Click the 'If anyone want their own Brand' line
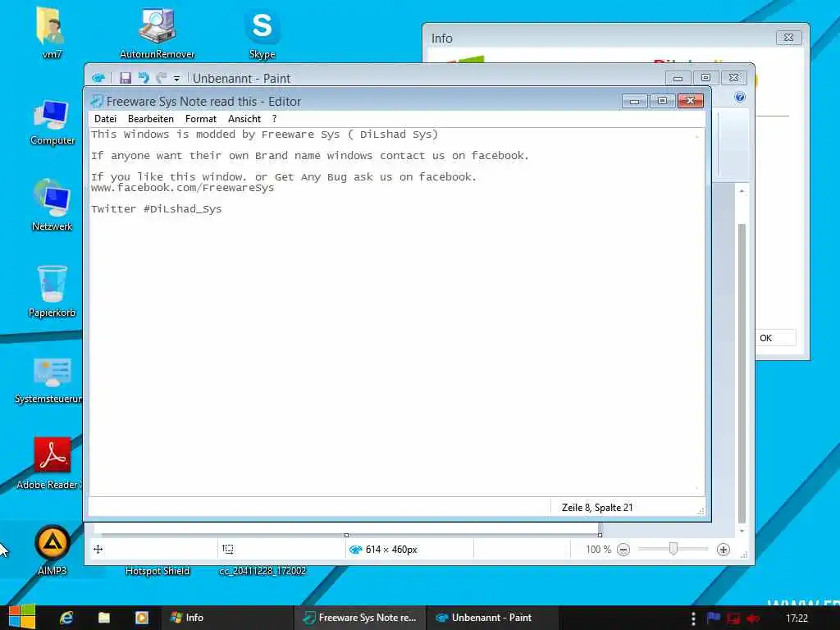The height and width of the screenshot is (630, 840). tap(309, 155)
